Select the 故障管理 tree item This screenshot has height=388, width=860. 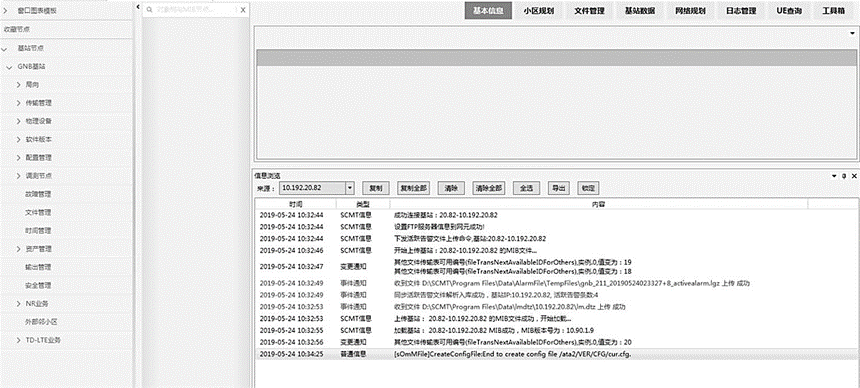coord(38,194)
